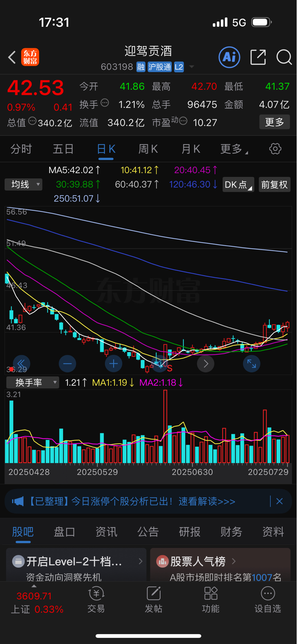Open the 更多 period dropdown tab
Viewport: 297px width, 644px height.
pos(234,149)
